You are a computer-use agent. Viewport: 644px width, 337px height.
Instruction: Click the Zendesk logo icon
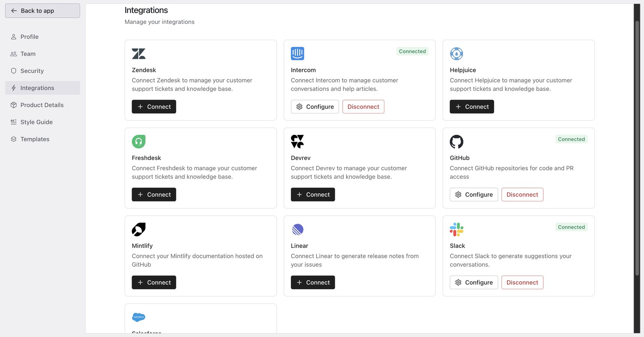pos(139,53)
